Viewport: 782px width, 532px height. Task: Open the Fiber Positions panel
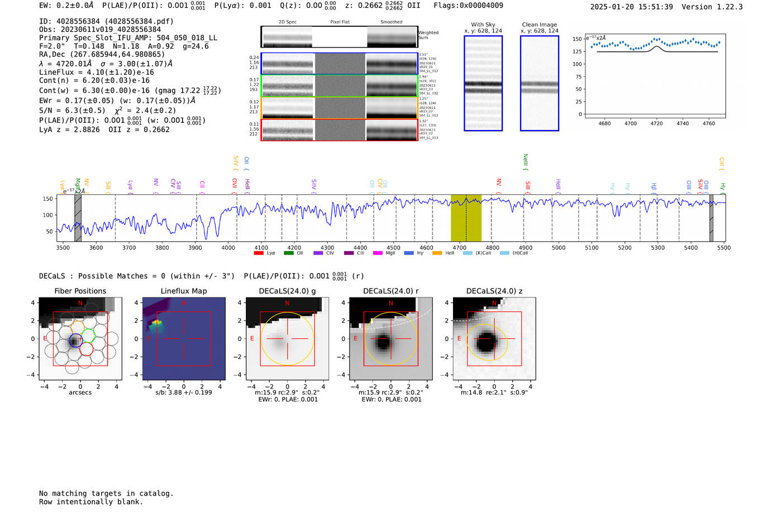[80, 339]
